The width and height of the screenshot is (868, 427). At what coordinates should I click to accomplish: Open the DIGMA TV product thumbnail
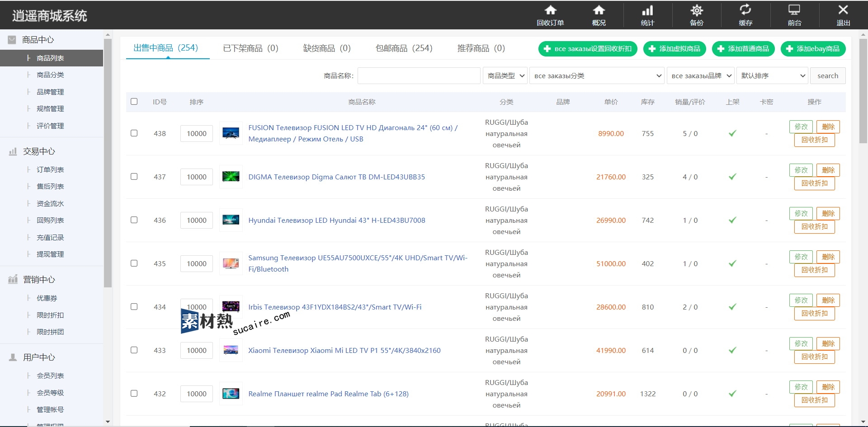(x=231, y=177)
